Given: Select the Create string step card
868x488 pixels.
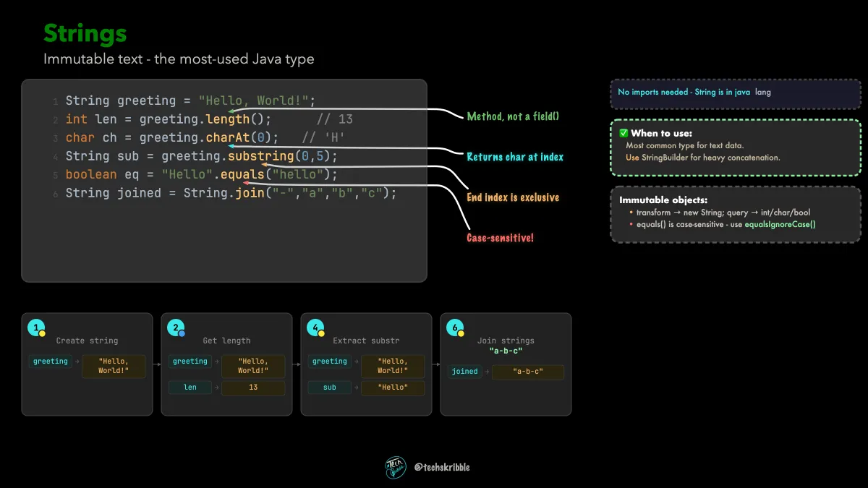Looking at the screenshot, I should click(87, 364).
